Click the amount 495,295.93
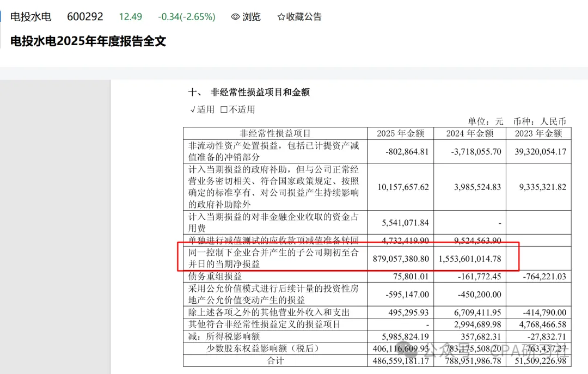This screenshot has height=374, width=588. tap(409, 312)
